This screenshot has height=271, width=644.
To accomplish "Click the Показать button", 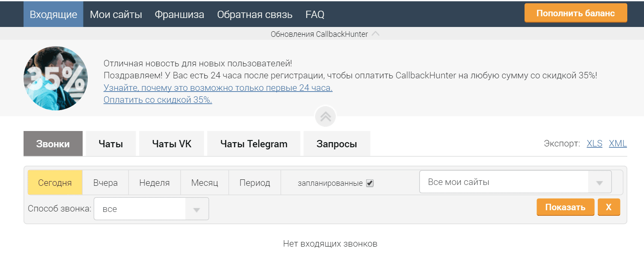I will pos(565,207).
